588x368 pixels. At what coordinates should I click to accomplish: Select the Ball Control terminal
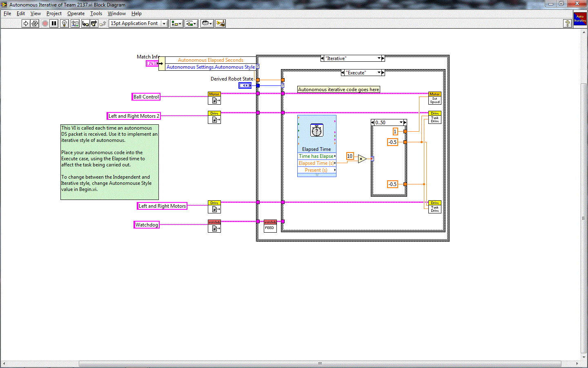click(146, 97)
